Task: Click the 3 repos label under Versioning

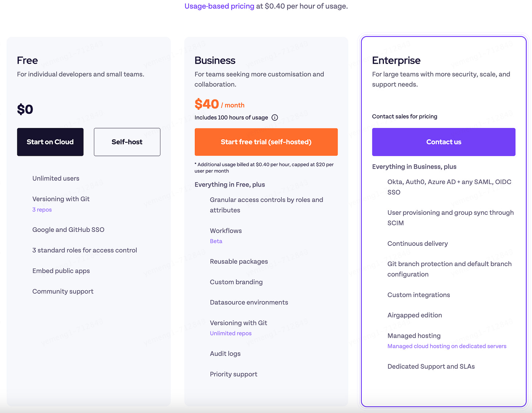Action: 42,210
